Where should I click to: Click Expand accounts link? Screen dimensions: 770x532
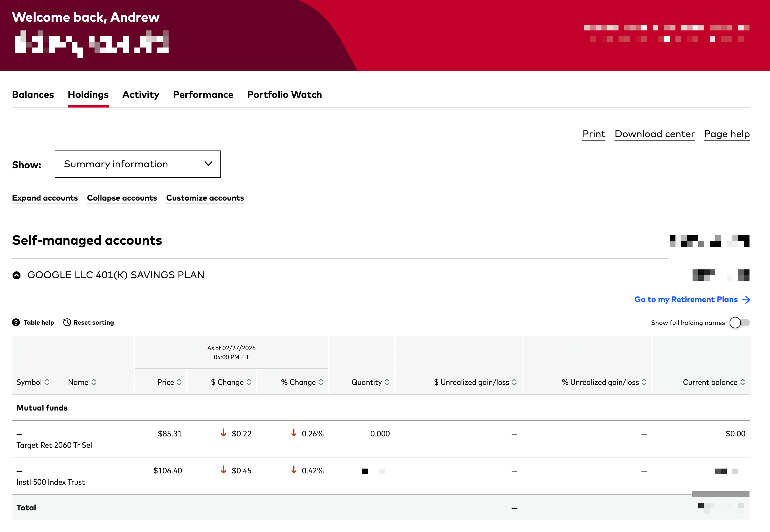tap(45, 198)
